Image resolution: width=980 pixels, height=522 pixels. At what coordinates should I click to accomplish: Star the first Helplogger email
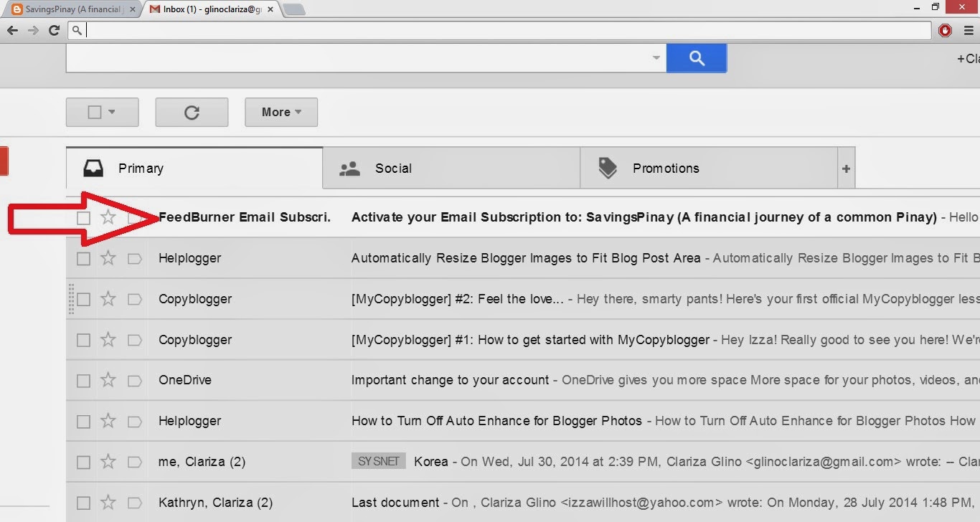tap(108, 258)
